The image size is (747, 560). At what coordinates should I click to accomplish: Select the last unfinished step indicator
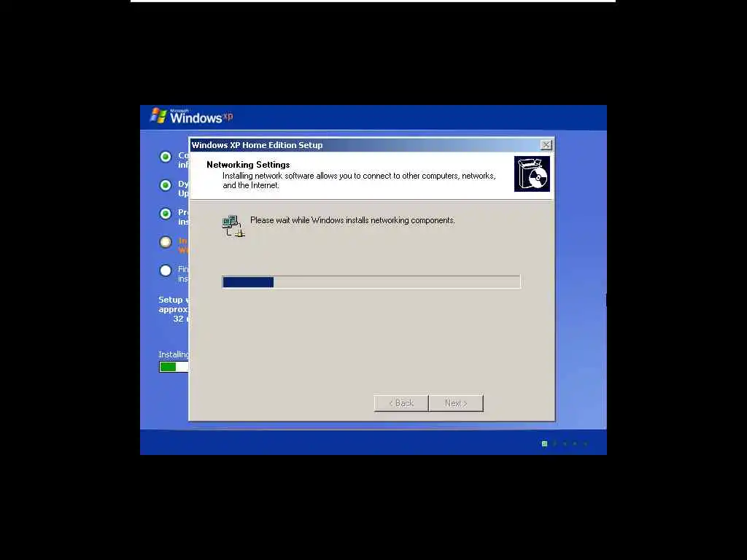(166, 271)
